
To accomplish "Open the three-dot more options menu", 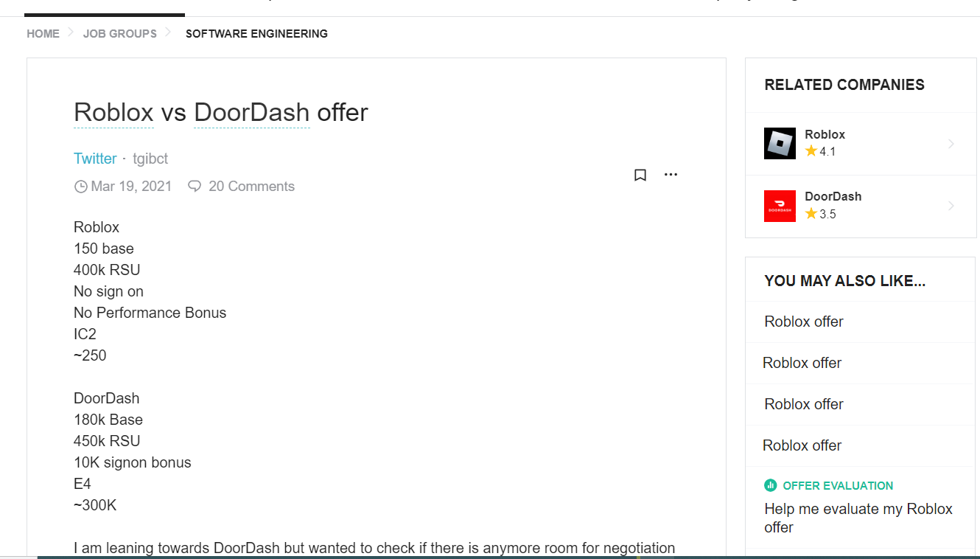I will tap(671, 175).
